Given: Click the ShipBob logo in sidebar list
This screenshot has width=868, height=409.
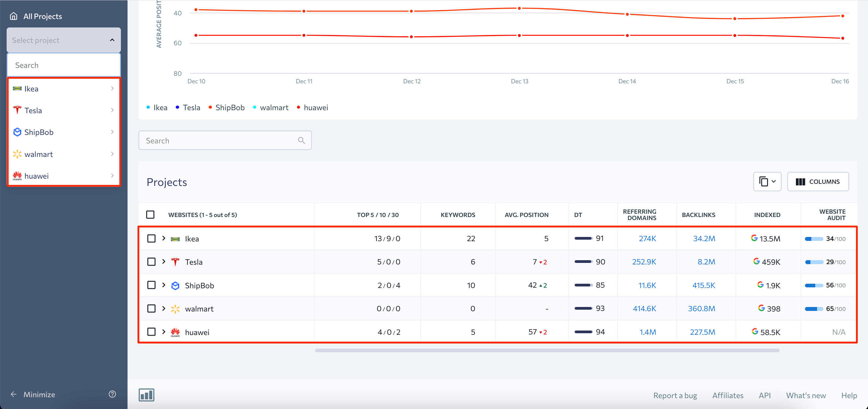Looking at the screenshot, I should [x=17, y=132].
